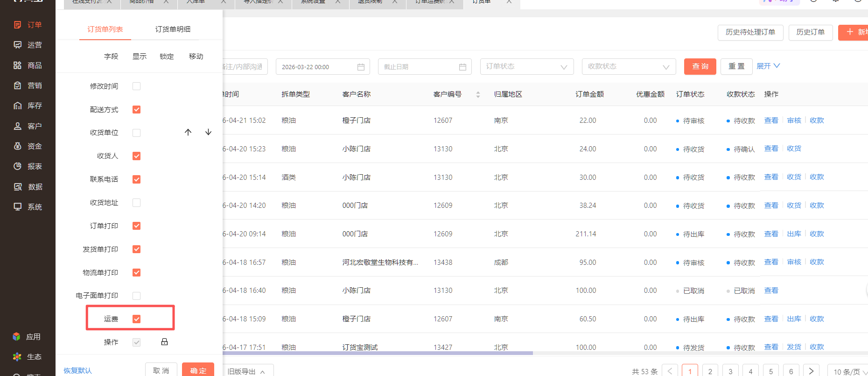Open 收款状态 dropdown
Viewport: 868px width, 376px height.
click(629, 66)
